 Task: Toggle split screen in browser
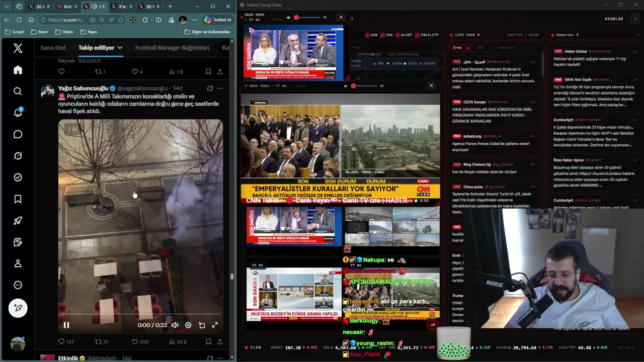pyautogui.click(x=158, y=20)
